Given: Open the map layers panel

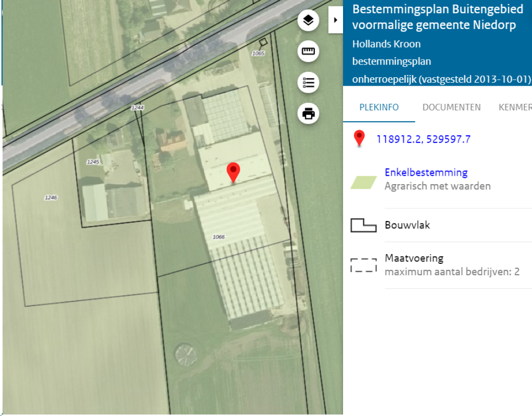Looking at the screenshot, I should 308,20.
